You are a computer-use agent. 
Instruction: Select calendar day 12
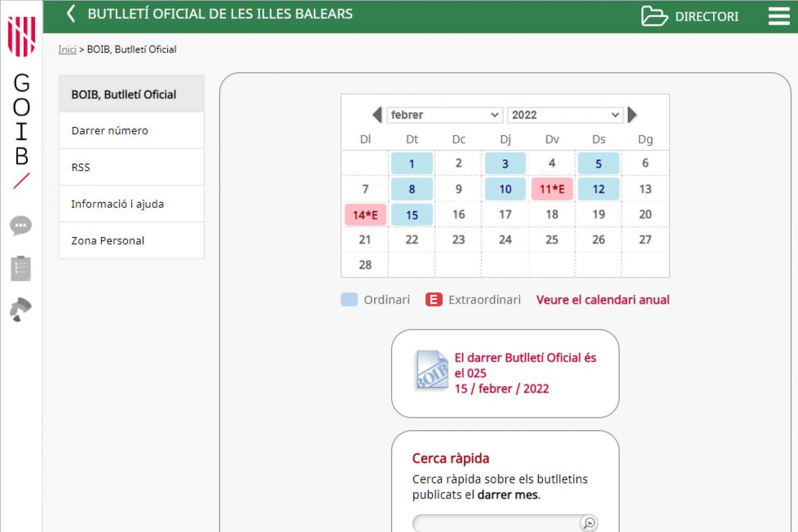coord(598,189)
